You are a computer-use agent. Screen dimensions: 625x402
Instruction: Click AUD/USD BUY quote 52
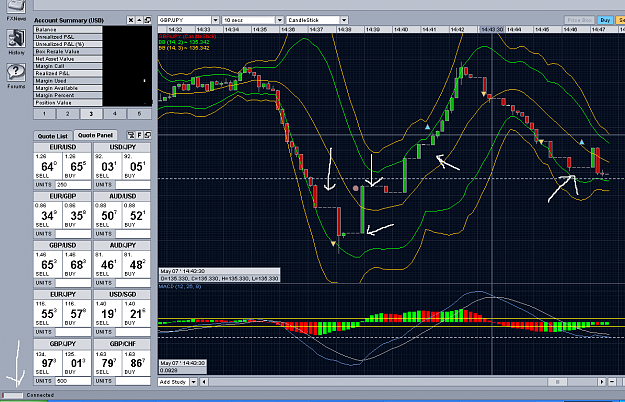point(137,215)
